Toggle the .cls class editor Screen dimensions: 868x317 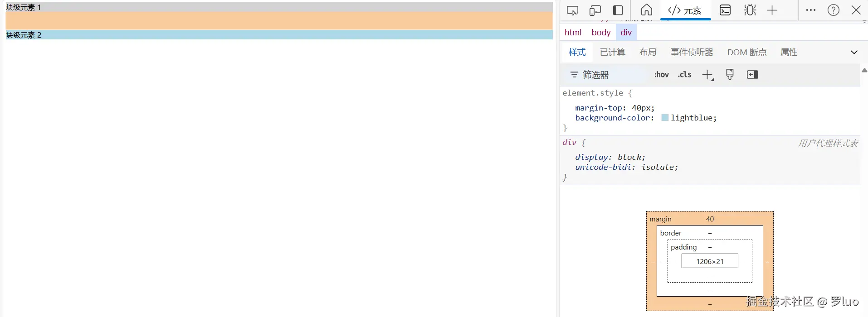tap(684, 75)
